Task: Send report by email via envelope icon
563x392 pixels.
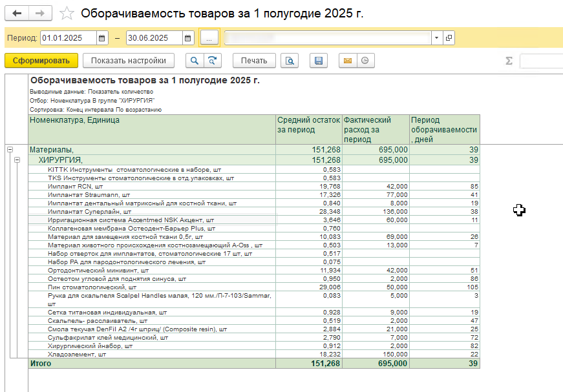Action: click(347, 61)
